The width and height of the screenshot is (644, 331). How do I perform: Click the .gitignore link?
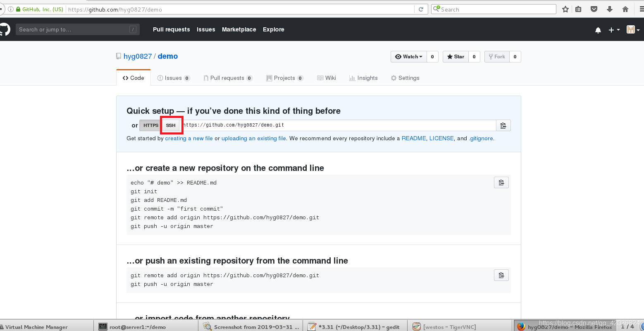pyautogui.click(x=481, y=138)
